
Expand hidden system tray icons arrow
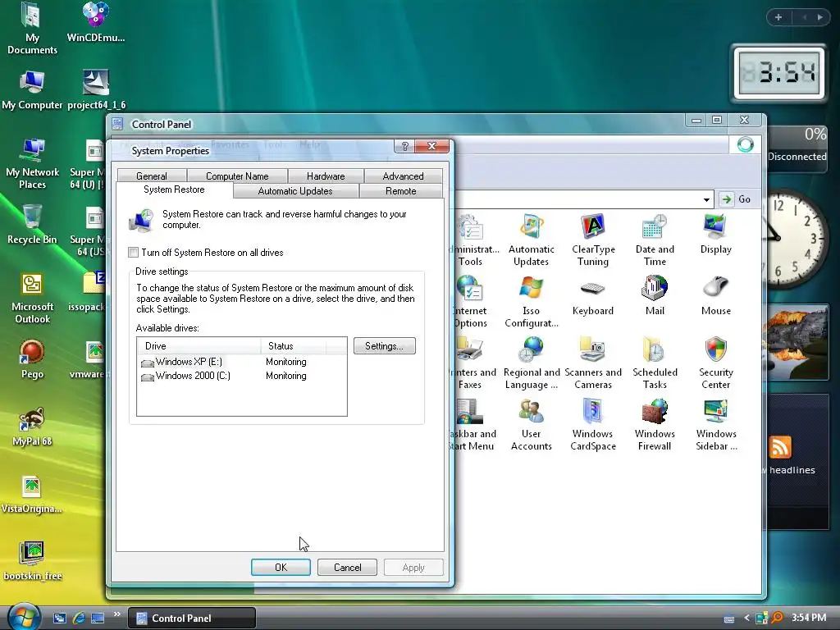(746, 618)
